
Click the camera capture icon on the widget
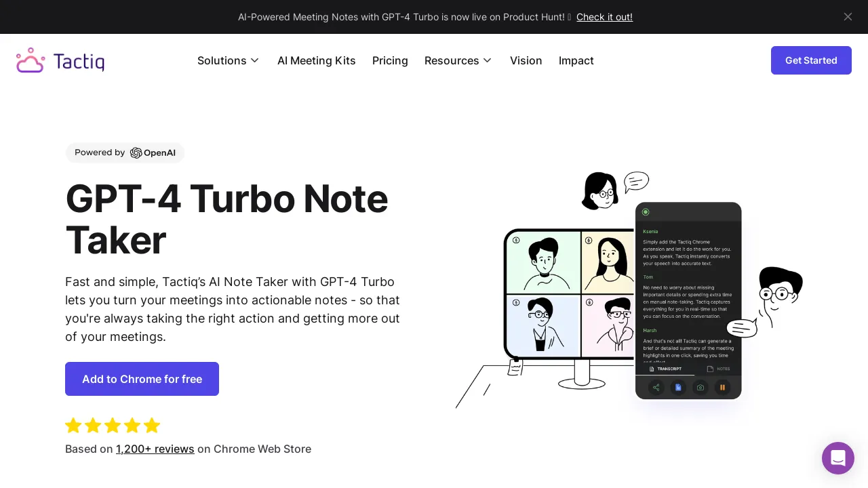click(701, 388)
